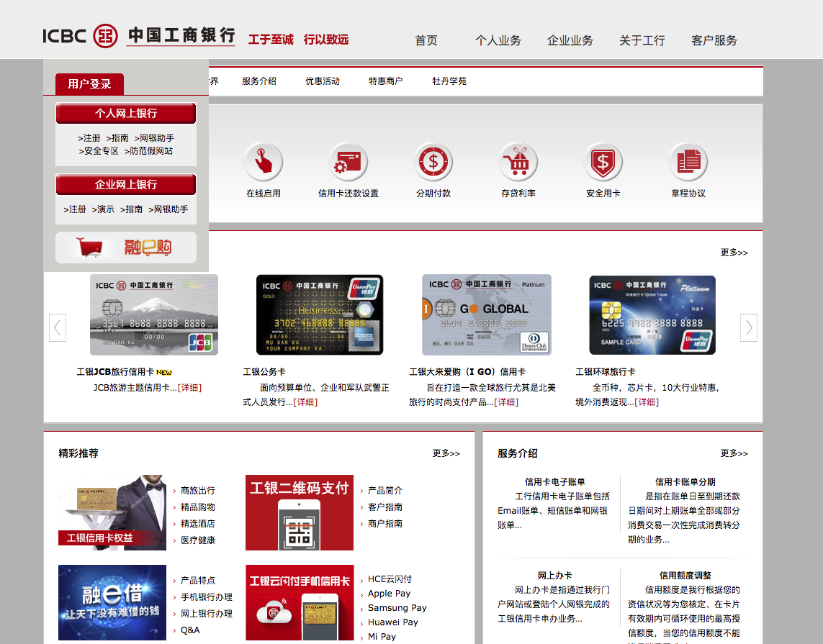The width and height of the screenshot is (823, 644).
Task: Open the Apple Pay link
Action: 389,593
